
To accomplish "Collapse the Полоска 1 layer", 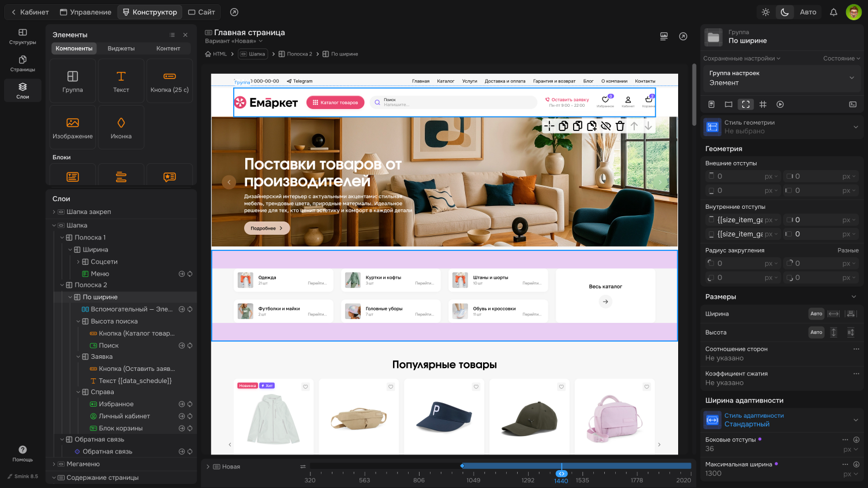I will [62, 238].
